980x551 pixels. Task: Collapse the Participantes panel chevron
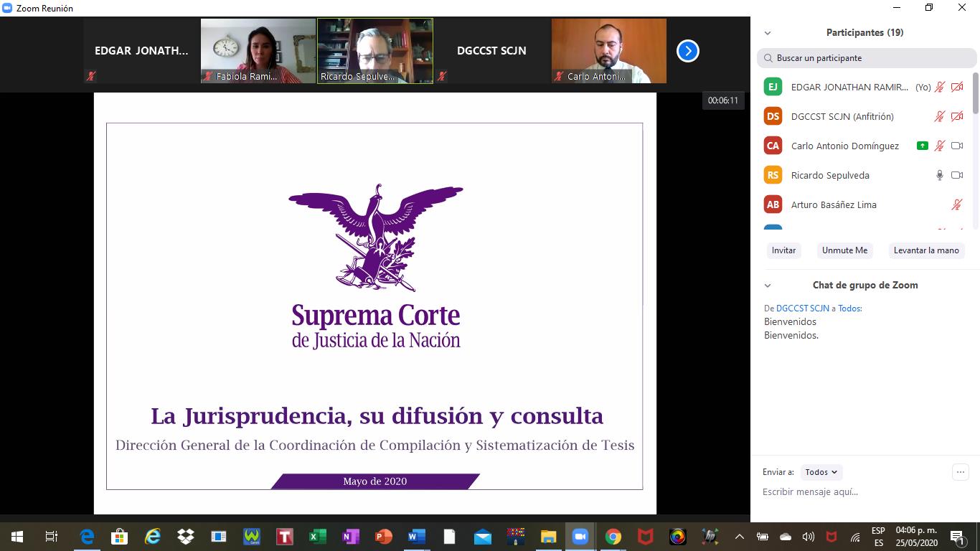[768, 33]
